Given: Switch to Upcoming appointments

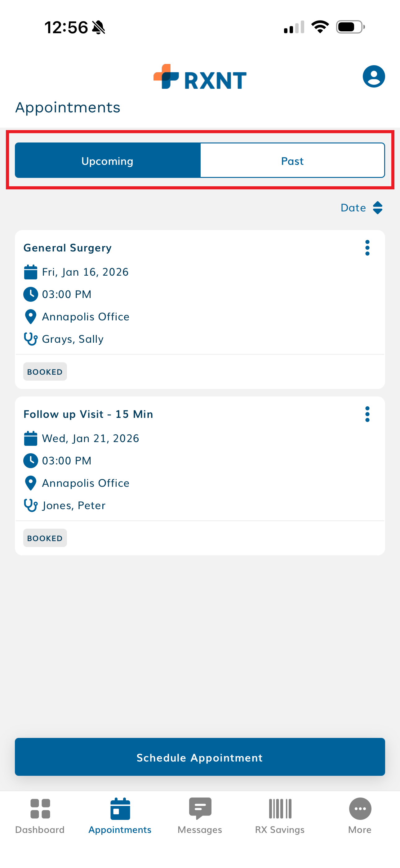Looking at the screenshot, I should [x=108, y=161].
